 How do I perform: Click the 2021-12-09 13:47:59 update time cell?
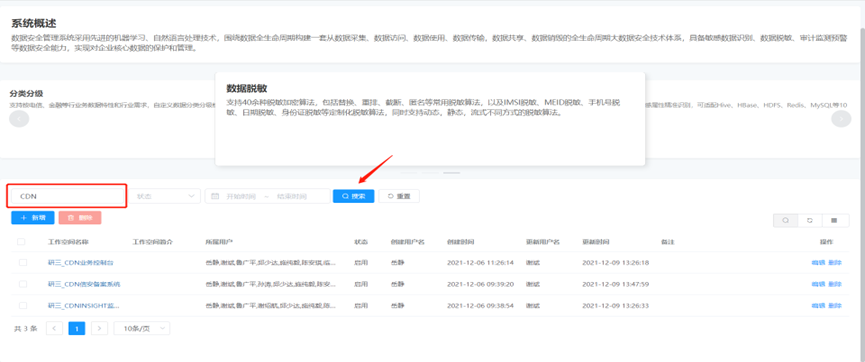(616, 284)
